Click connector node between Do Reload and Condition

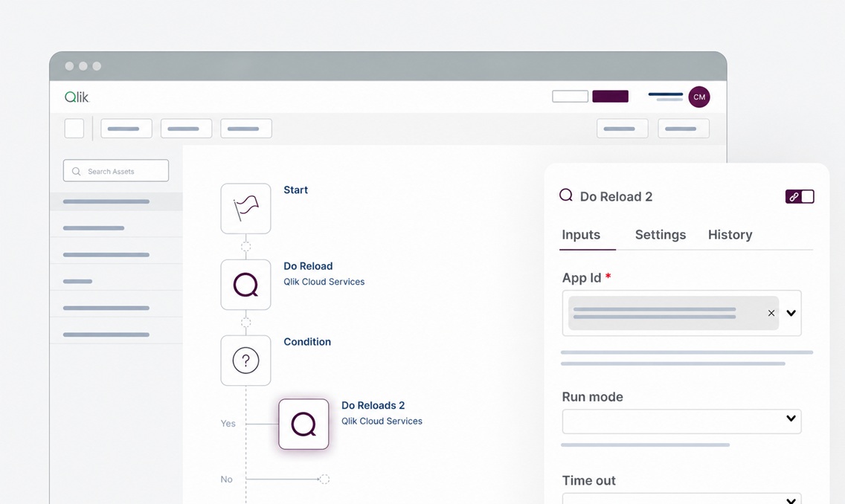(x=245, y=323)
